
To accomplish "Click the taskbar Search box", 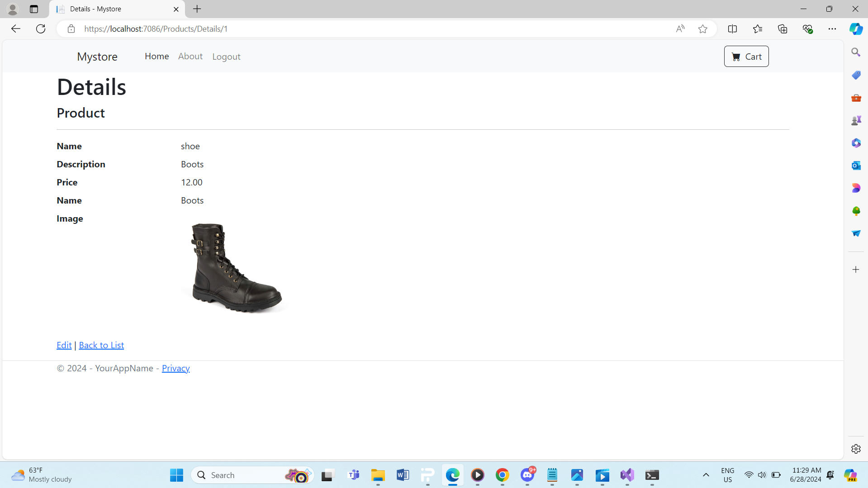I will click(x=252, y=475).
